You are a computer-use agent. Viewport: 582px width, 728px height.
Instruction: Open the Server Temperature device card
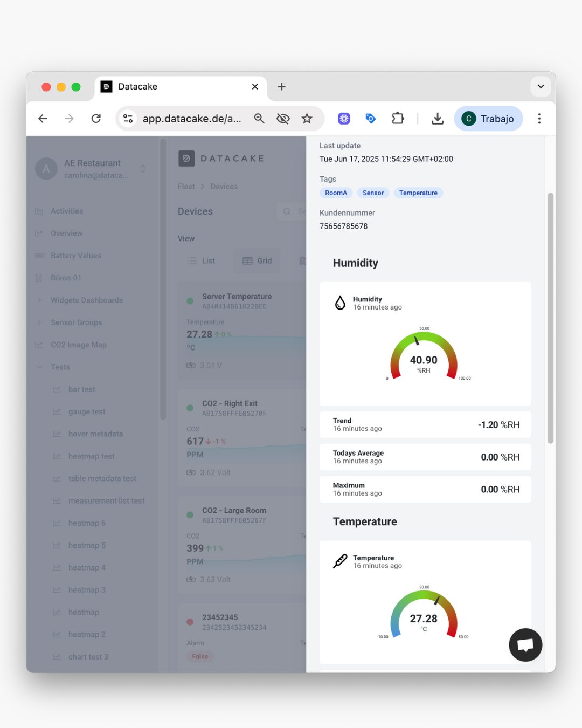pos(242,331)
